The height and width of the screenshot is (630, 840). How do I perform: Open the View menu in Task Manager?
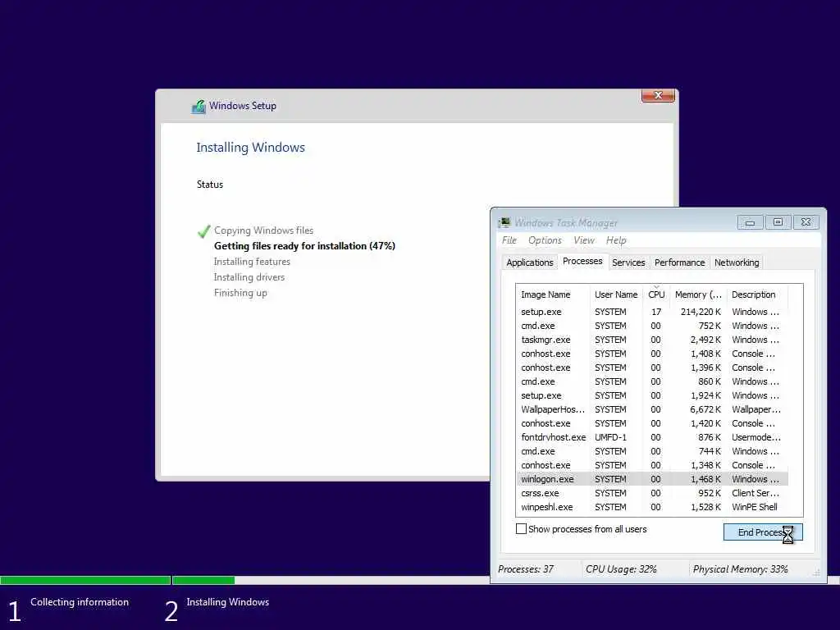(x=584, y=240)
